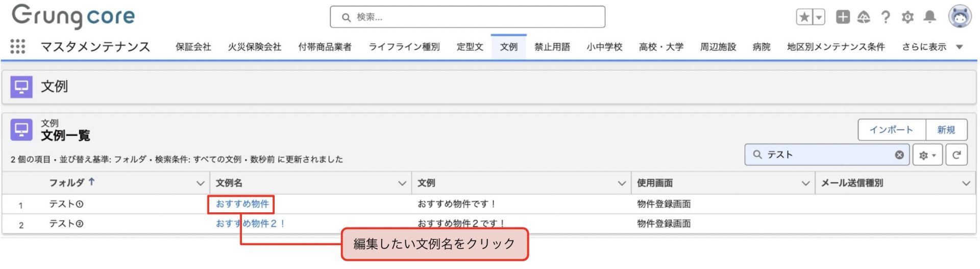The width and height of the screenshot is (980, 269).
Task: Open the setup gear icon in header
Action: (908, 17)
